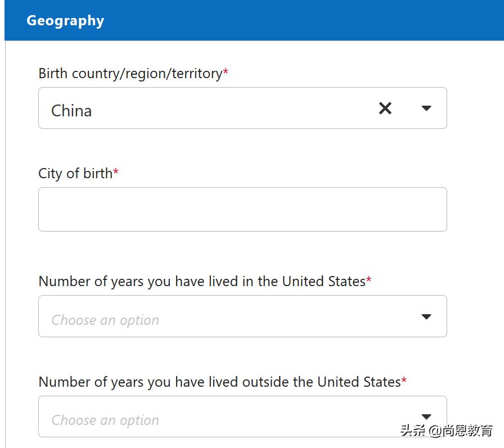Click inside the City of birth text field
Image resolution: width=504 pixels, height=448 pixels.
click(x=242, y=209)
